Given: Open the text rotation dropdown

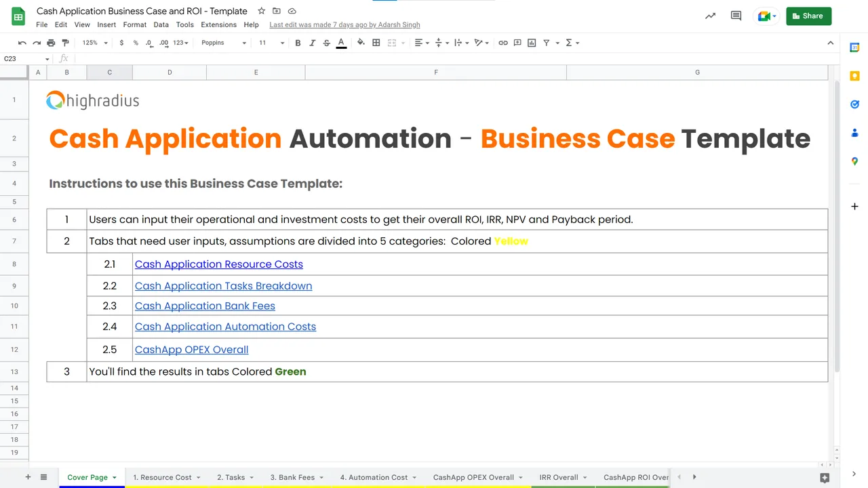Looking at the screenshot, I should [481, 43].
